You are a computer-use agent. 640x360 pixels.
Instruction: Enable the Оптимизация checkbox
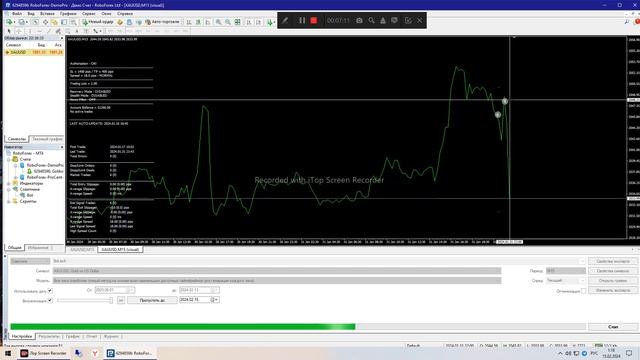coord(583,291)
